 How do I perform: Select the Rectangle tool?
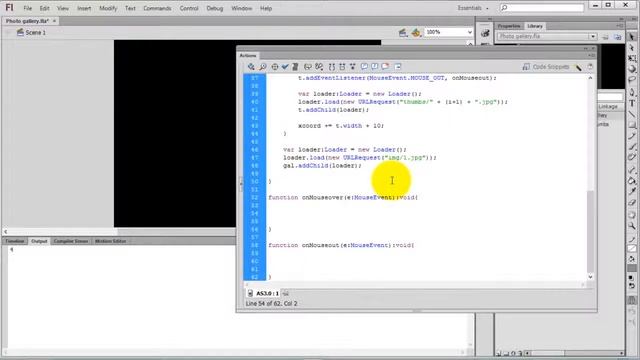[632, 124]
